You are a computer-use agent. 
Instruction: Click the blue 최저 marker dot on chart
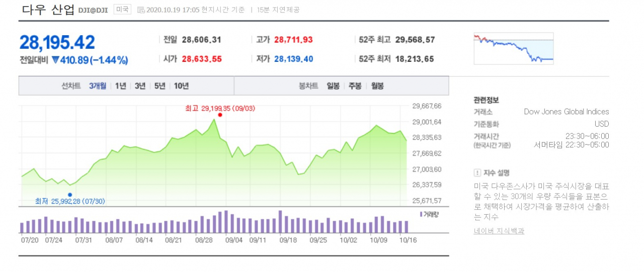70,195
